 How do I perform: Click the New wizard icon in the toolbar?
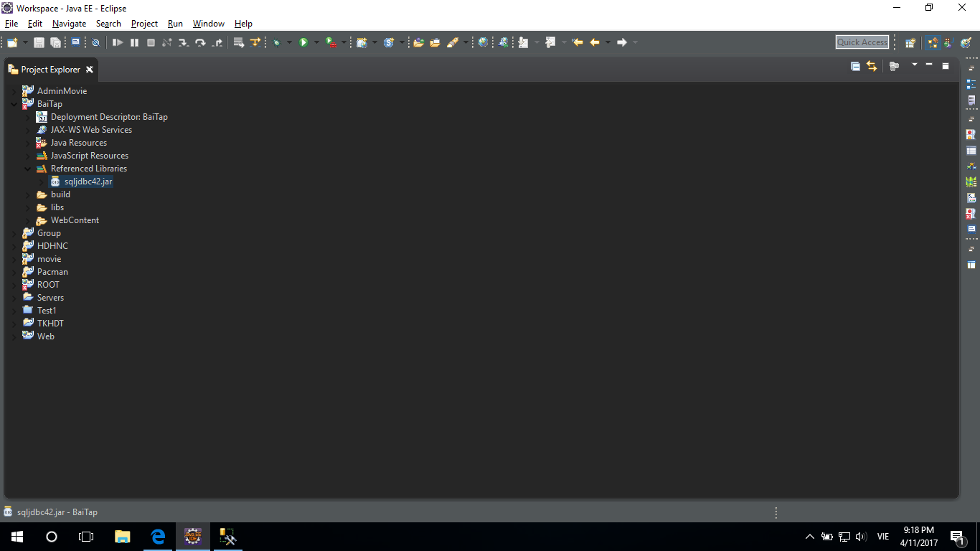[11, 42]
